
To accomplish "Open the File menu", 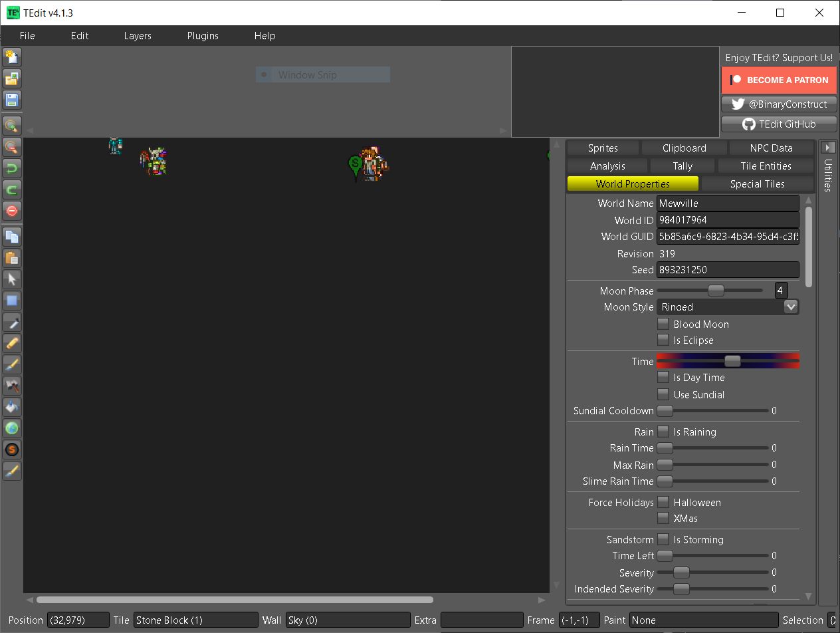I will pos(27,36).
